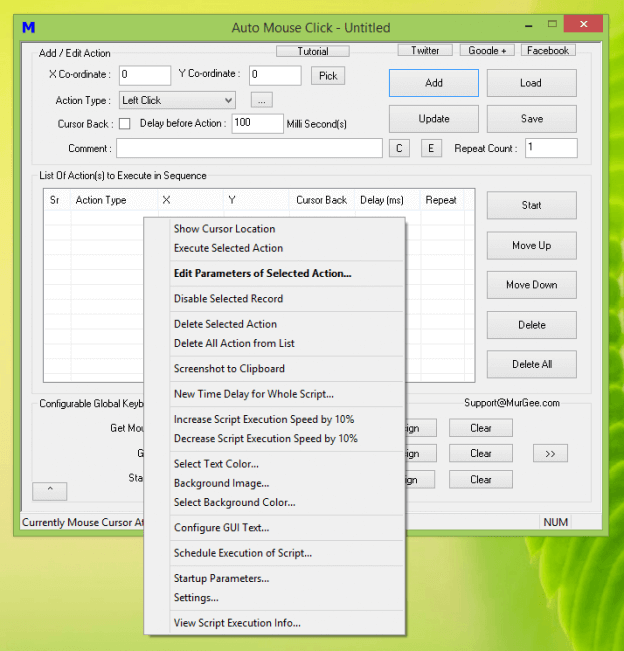Click the Pick coordinate button
Screen dimensions: 624x651
(x=327, y=76)
